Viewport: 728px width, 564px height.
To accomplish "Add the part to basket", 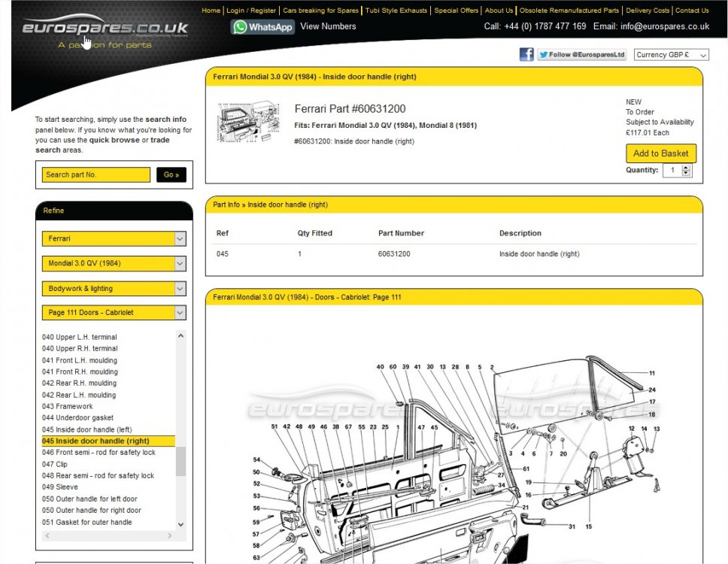I will click(x=660, y=153).
